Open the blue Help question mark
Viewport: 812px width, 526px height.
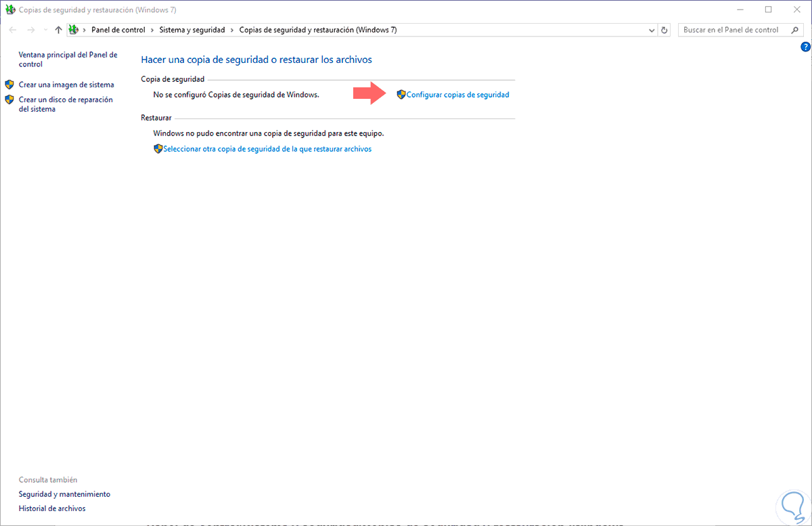click(x=805, y=47)
